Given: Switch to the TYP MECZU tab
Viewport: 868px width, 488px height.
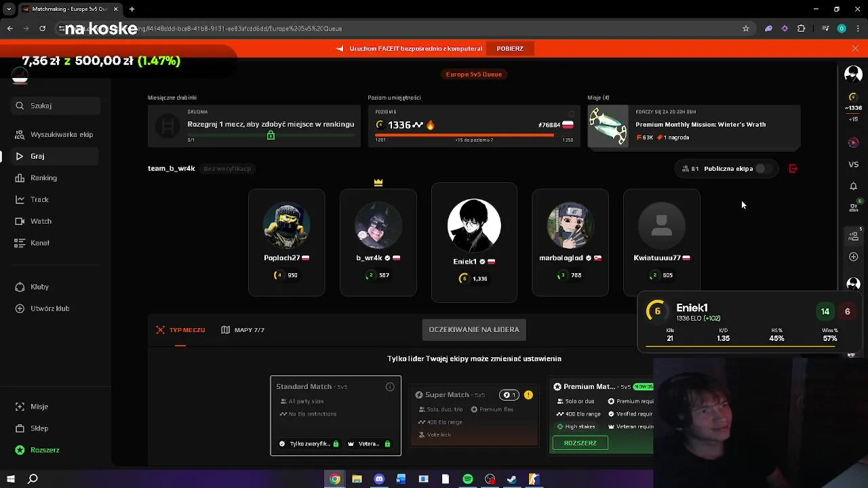Looking at the screenshot, I should click(180, 330).
